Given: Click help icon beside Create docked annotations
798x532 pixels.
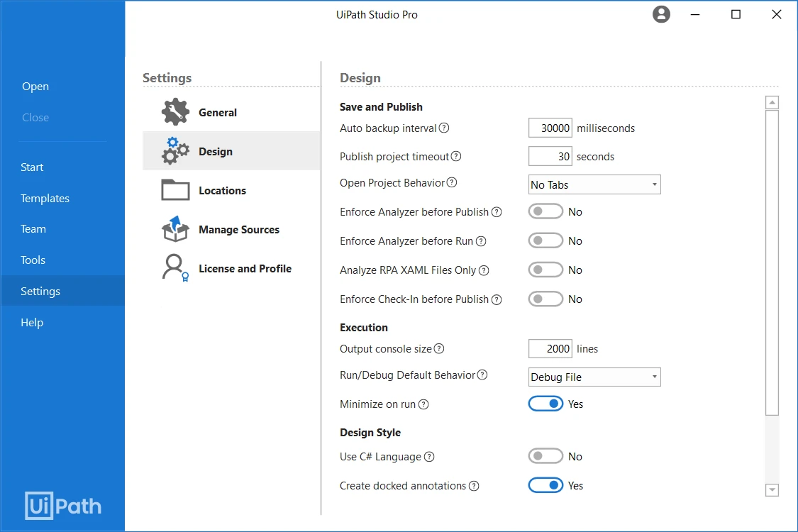Looking at the screenshot, I should [474, 486].
